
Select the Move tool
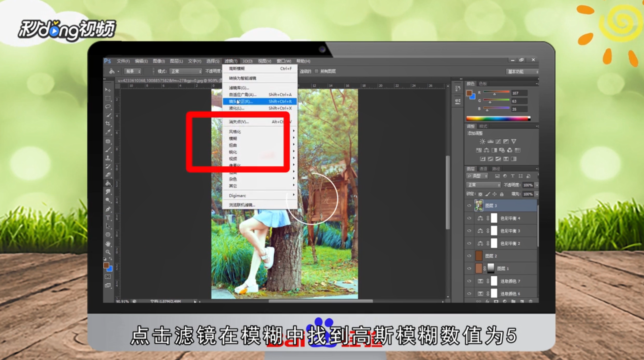(108, 90)
